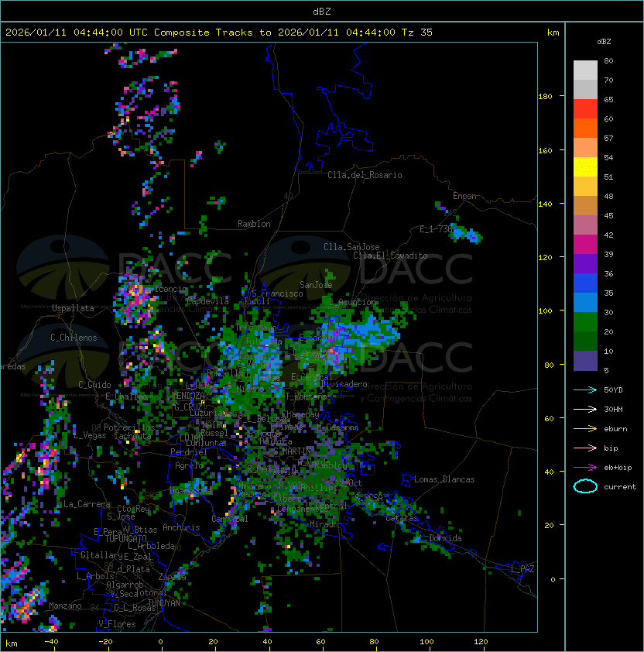Click the MENDOZA city label
Screen dimensions: 644x652
point(188,396)
